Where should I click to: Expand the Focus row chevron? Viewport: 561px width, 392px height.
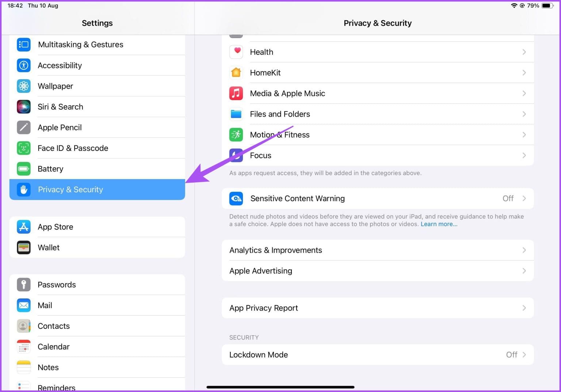[x=524, y=155]
